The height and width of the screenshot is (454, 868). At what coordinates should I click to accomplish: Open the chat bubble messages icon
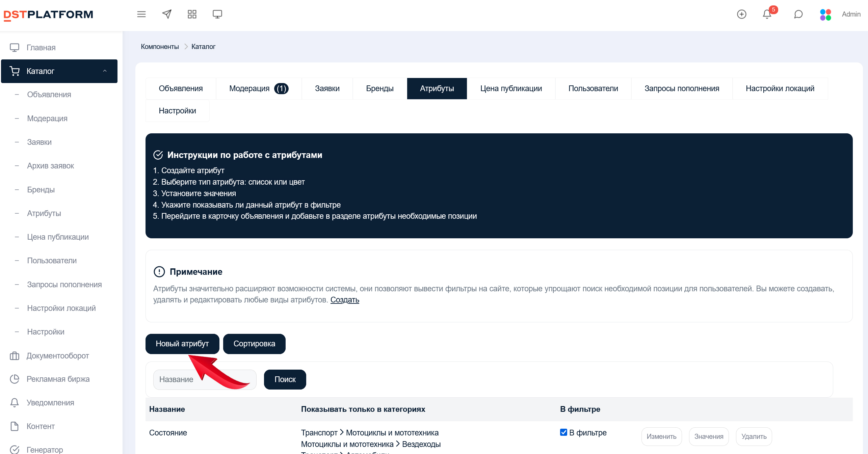pyautogui.click(x=798, y=14)
